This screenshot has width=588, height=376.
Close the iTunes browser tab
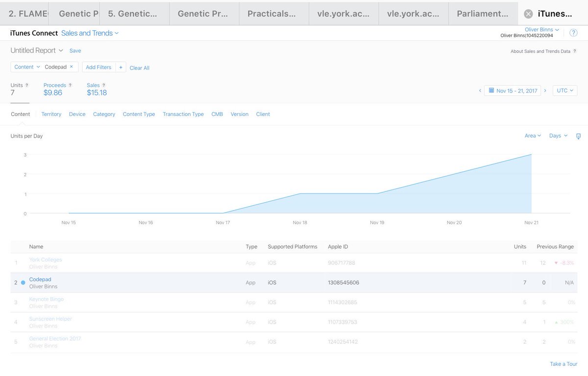pyautogui.click(x=528, y=14)
